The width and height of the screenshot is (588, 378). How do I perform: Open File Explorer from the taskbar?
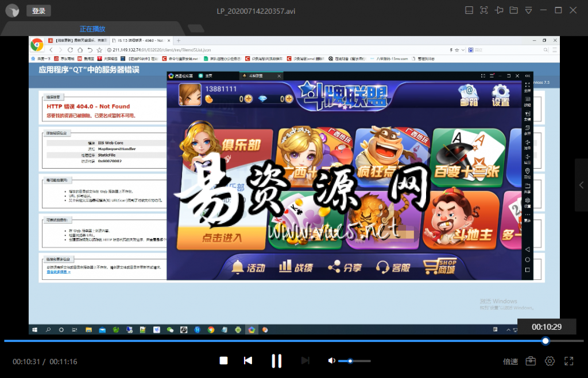click(x=88, y=330)
